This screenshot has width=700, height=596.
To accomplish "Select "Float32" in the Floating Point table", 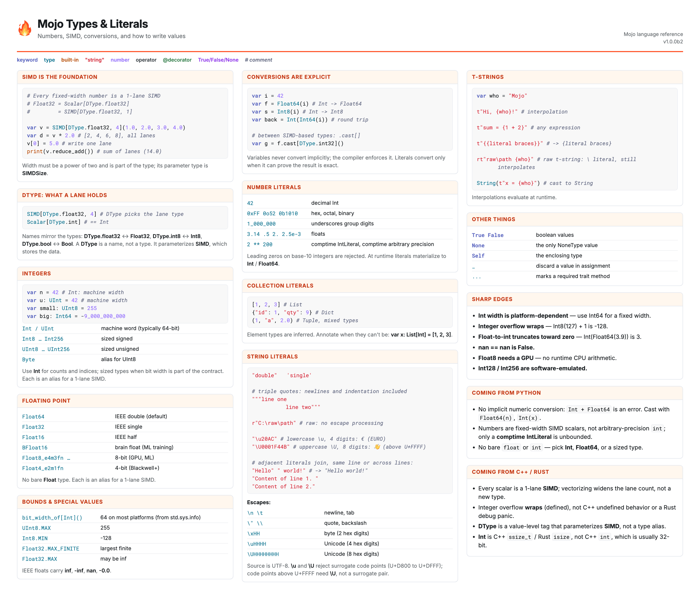I will click(33, 427).
